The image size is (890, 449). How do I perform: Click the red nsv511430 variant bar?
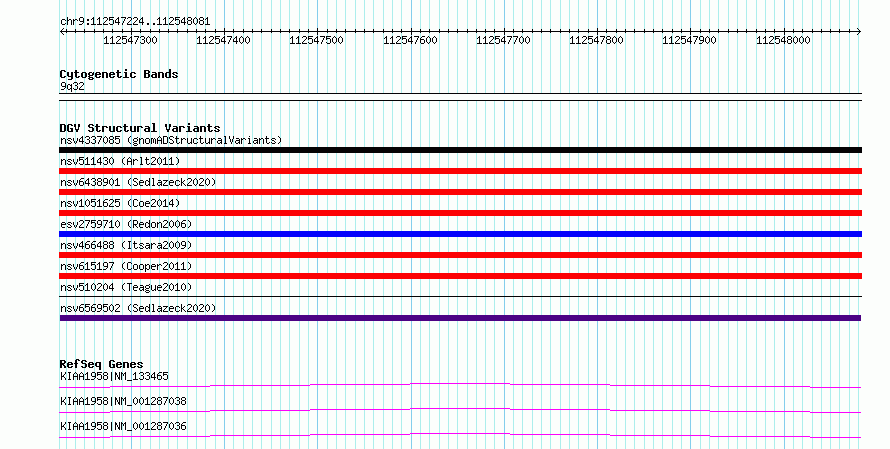click(460, 171)
